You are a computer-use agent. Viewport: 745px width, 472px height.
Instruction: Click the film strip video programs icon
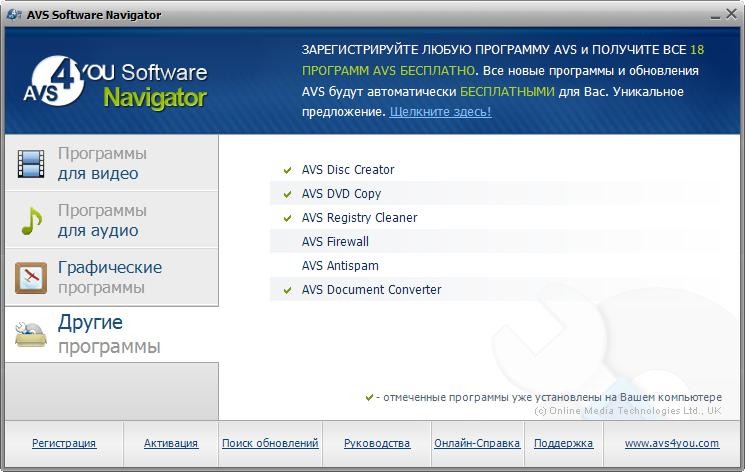pos(31,164)
